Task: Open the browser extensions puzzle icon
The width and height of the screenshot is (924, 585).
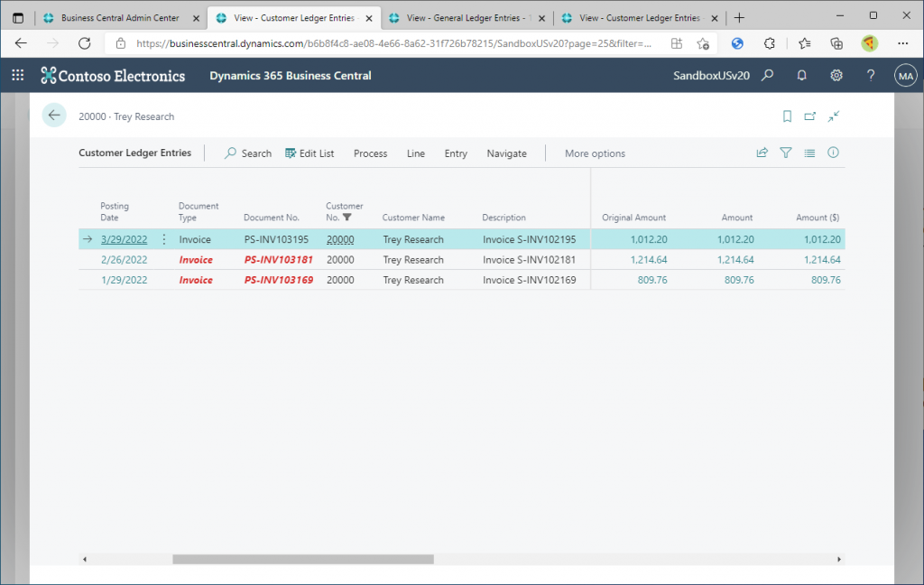Action: click(x=769, y=43)
